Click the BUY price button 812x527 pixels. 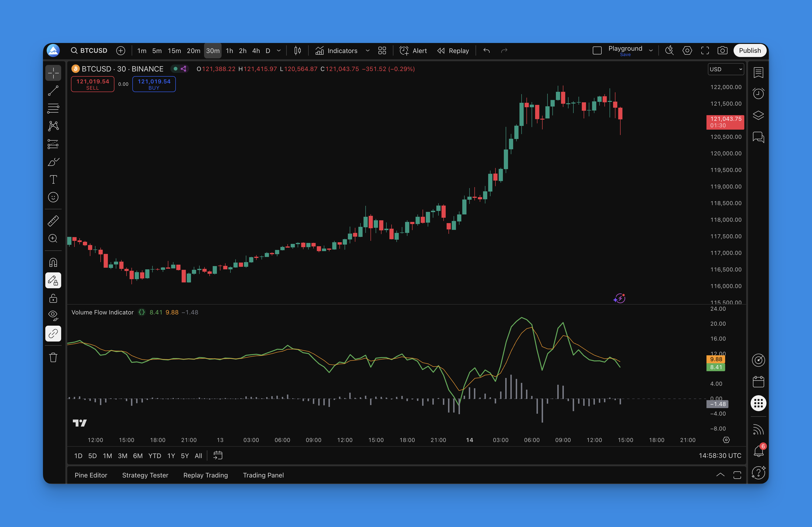154,84
